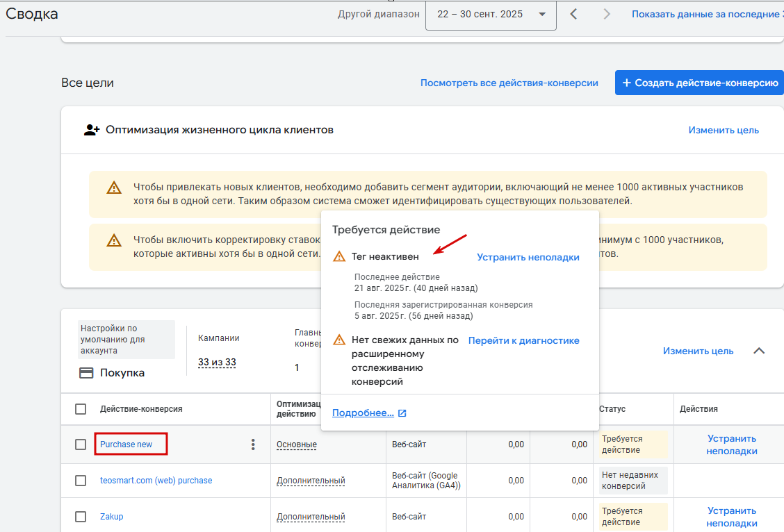Screen dimensions: 784x532
Task: Go to previous date range arrow
Action: [573, 14]
